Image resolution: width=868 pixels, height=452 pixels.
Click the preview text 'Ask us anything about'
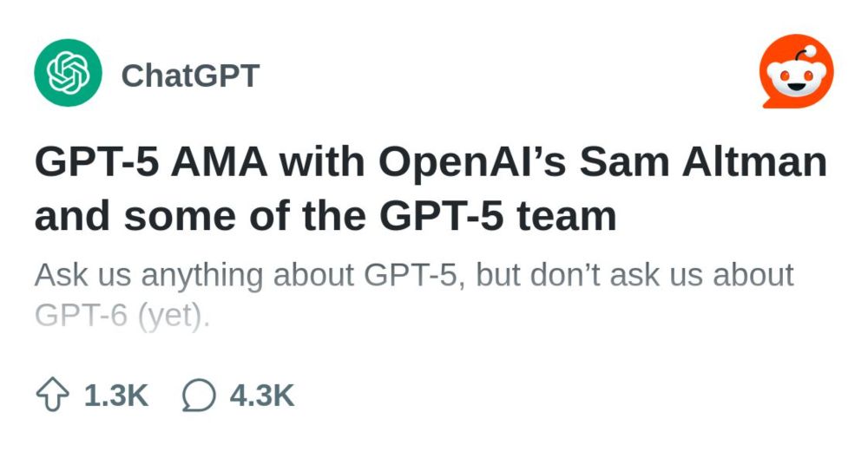(x=194, y=276)
